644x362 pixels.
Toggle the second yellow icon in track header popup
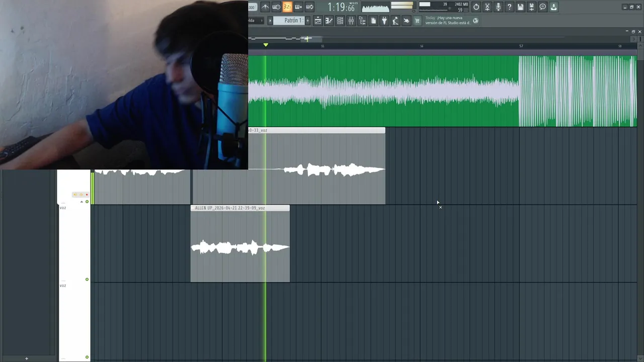81,195
